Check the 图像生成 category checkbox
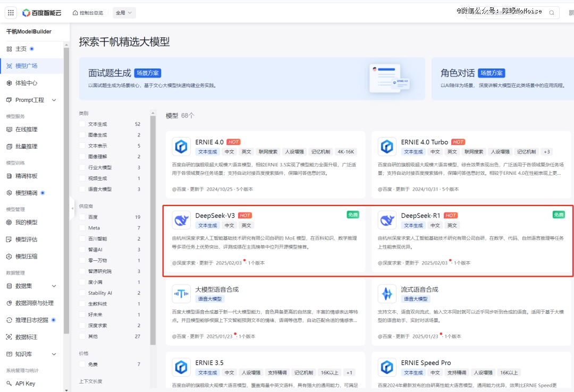Viewport: 574px width, 392px height. click(82, 135)
